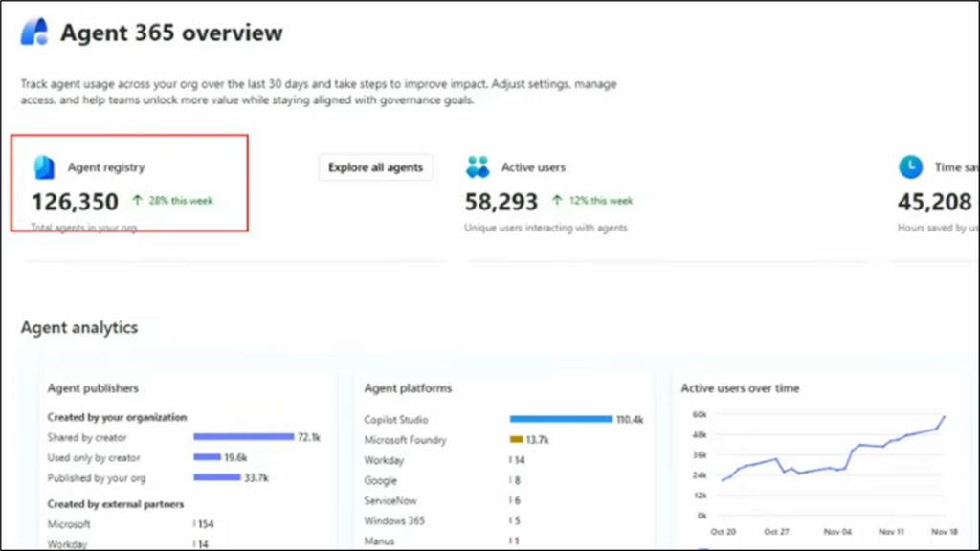
Task: Click the 126,350 total agents number
Action: 75,202
